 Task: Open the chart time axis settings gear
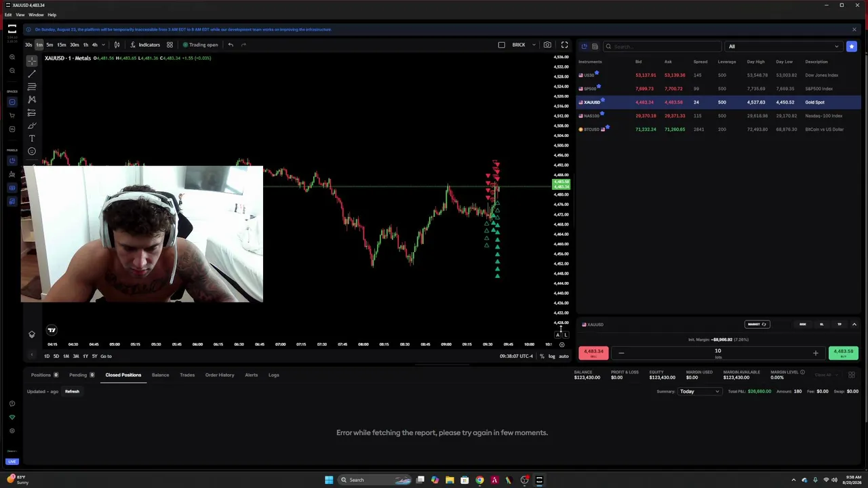click(x=561, y=344)
